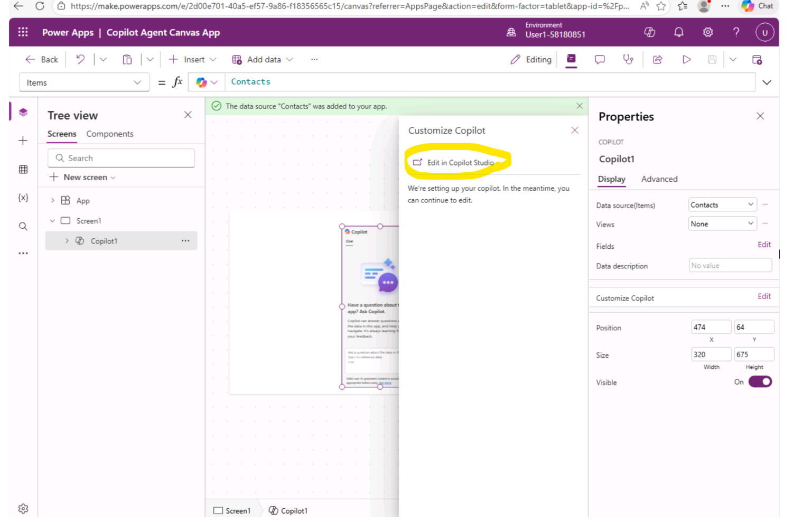Image resolution: width=812 pixels, height=522 pixels.
Task: Expand the App node in tree
Action: click(x=52, y=201)
